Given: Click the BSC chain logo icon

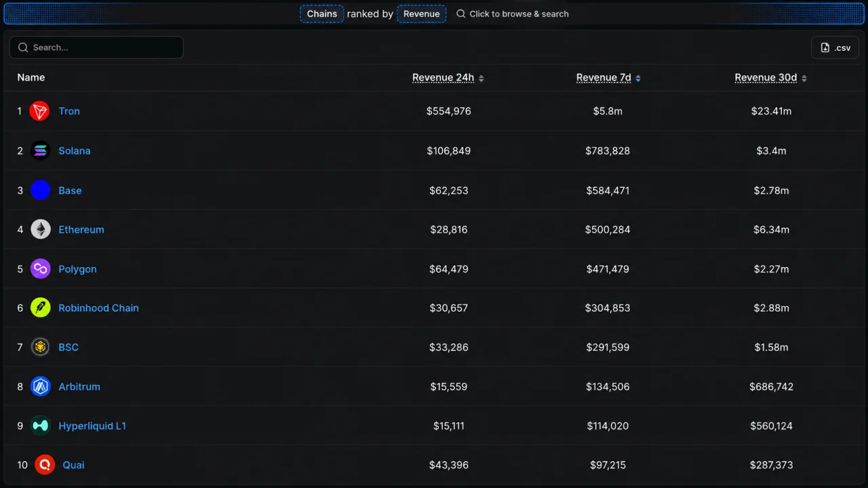Looking at the screenshot, I should 41,347.
